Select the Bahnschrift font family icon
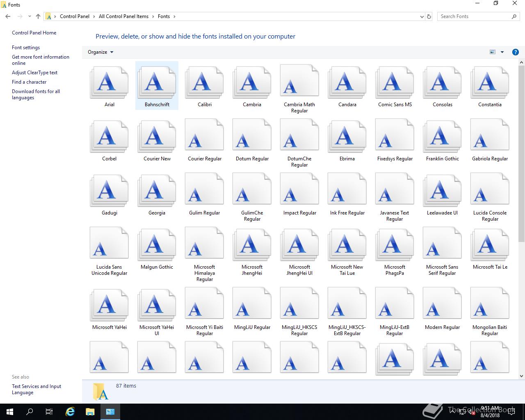The height and width of the screenshot is (420, 525). coord(157,82)
